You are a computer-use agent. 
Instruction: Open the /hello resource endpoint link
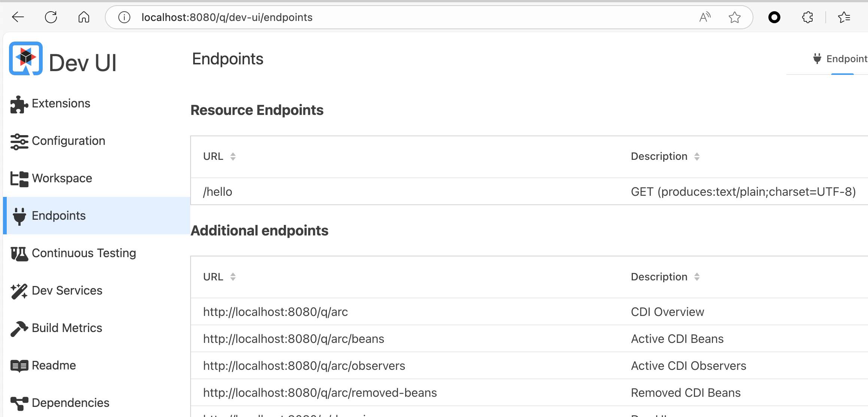(218, 192)
